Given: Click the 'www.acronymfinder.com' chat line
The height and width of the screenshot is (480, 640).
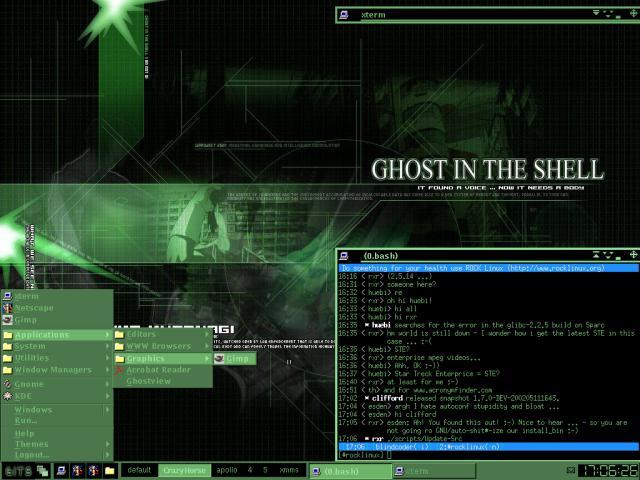Looking at the screenshot, I should point(416,390).
